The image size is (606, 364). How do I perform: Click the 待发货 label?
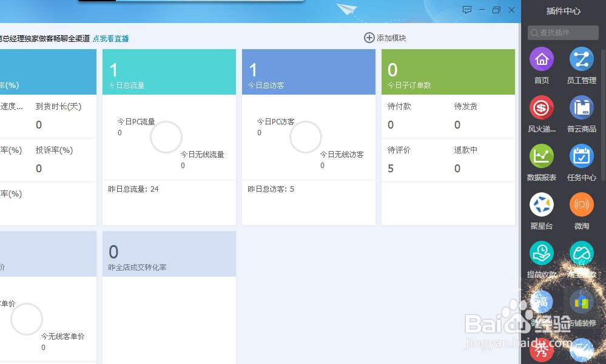(465, 106)
